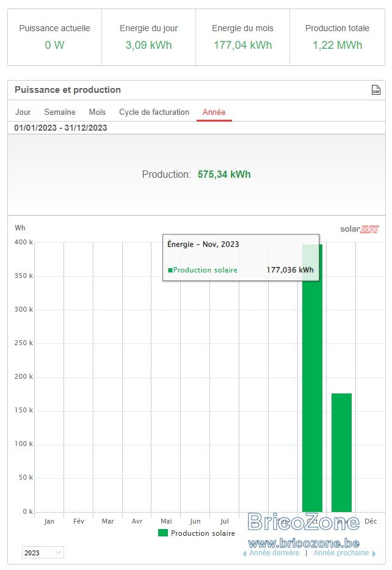Click right arrow beside Année prochaine
This screenshot has width=392, height=570.
point(374,554)
